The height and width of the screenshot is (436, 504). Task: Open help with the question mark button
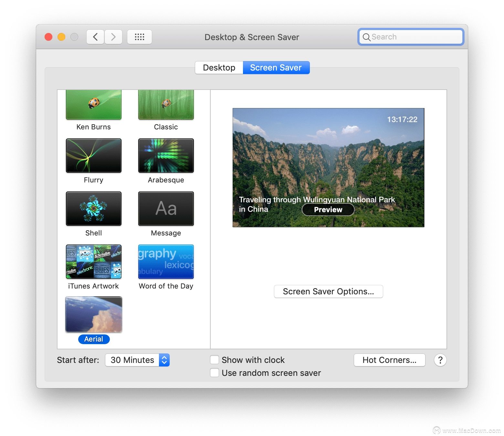pyautogui.click(x=440, y=360)
